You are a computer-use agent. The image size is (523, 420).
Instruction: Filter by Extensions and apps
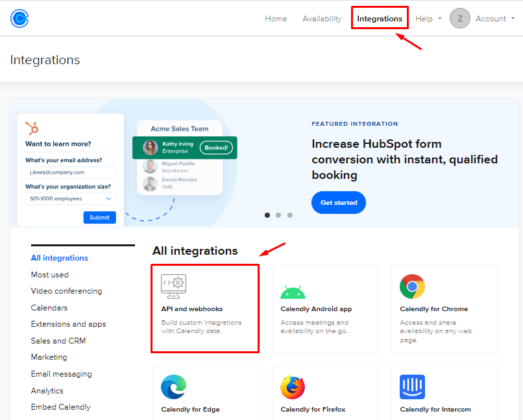(68, 324)
